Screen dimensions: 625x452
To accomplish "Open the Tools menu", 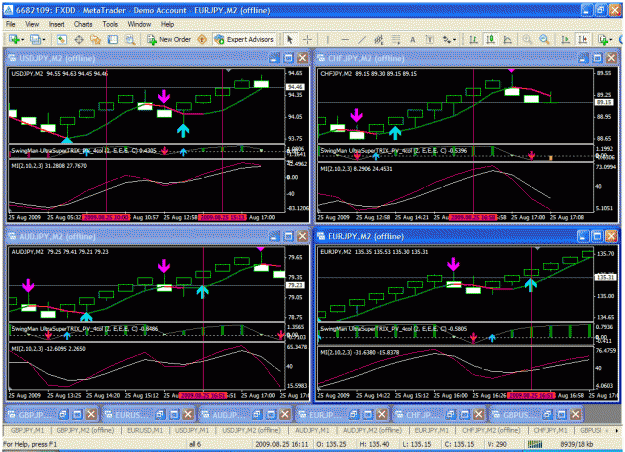I will [x=110, y=24].
